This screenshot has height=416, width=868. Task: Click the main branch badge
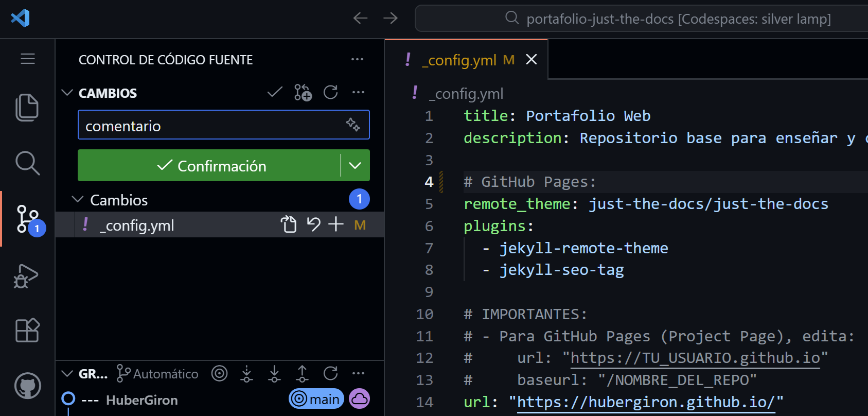click(x=316, y=398)
